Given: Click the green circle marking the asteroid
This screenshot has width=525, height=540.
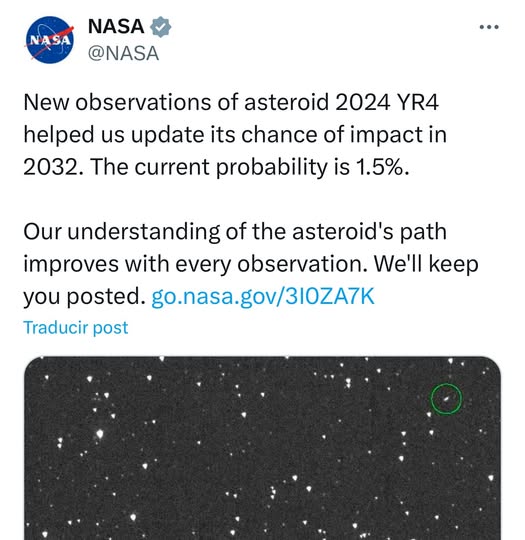Looking at the screenshot, I should [x=446, y=398].
